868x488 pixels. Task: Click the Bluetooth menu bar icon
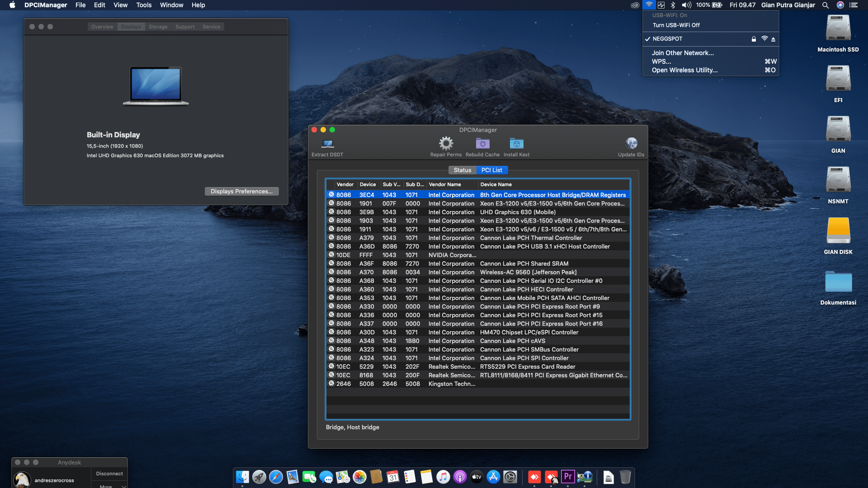[673, 5]
